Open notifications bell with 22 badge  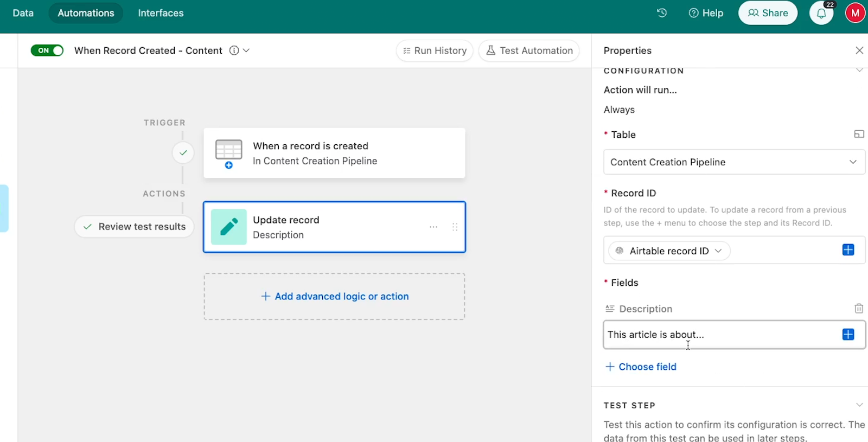click(x=821, y=13)
